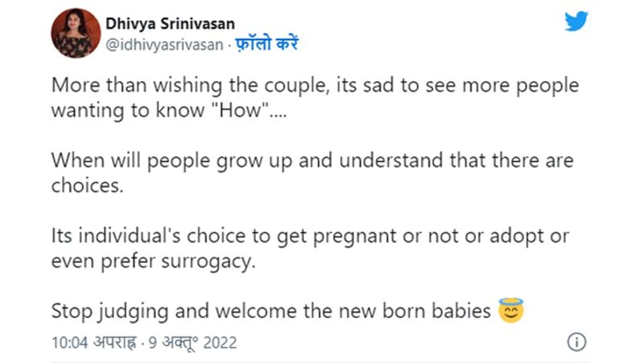Open Dhivya Srinivasan's profile picture

point(75,33)
